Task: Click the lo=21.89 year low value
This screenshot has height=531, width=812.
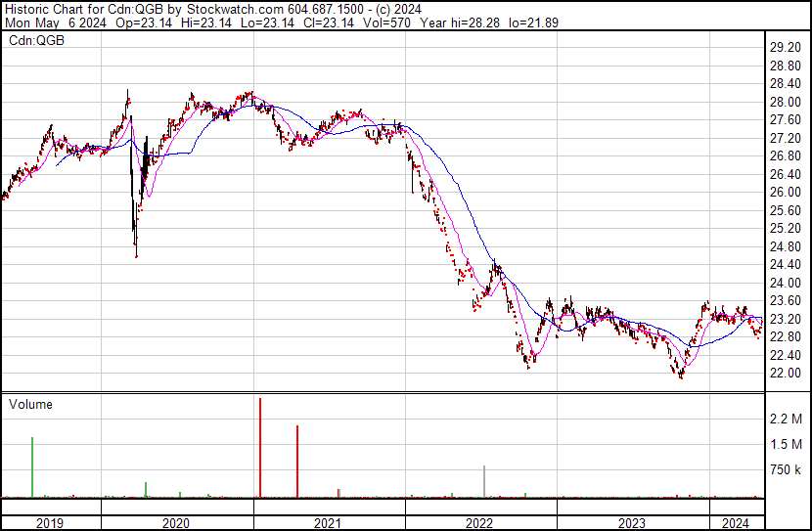Action: (x=533, y=22)
